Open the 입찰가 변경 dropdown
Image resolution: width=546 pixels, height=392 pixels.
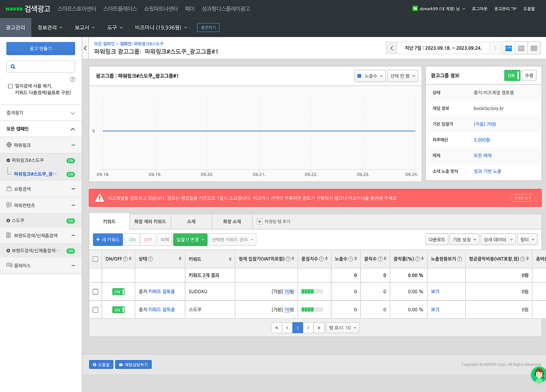tap(190, 240)
